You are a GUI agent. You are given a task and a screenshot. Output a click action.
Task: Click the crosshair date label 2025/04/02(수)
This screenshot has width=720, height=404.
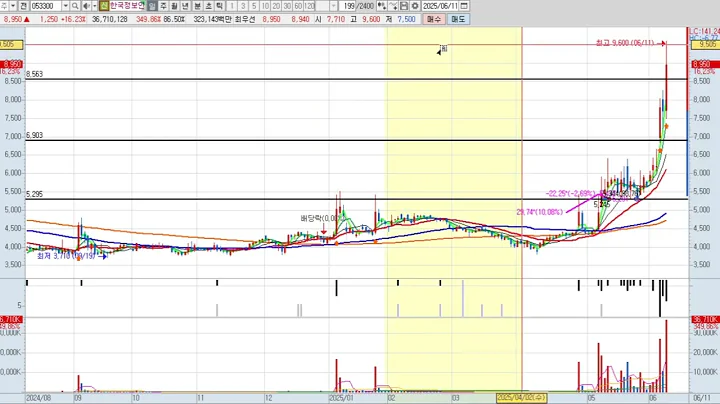coord(521,398)
